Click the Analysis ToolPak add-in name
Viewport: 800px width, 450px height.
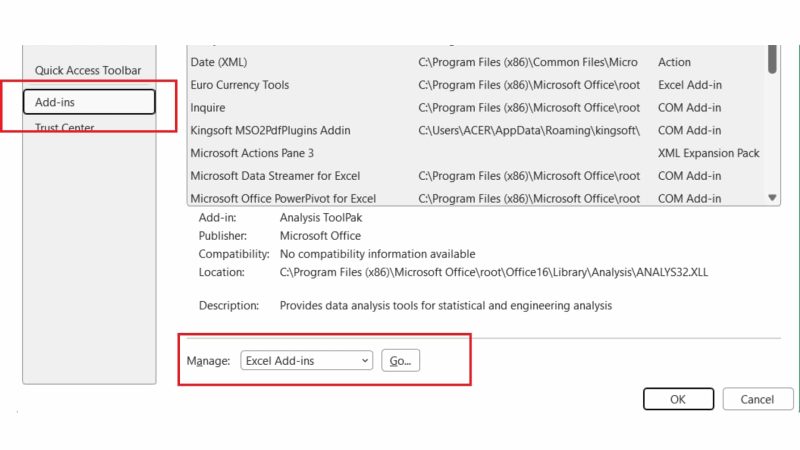[x=321, y=218]
